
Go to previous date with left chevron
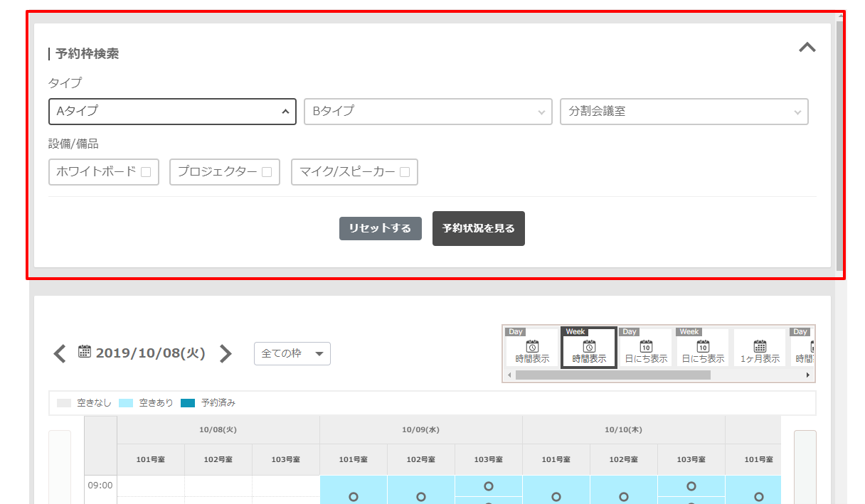(x=60, y=353)
